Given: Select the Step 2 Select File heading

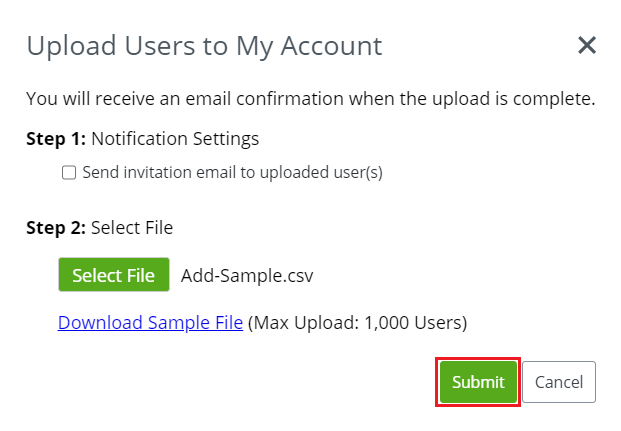Looking at the screenshot, I should [100, 228].
